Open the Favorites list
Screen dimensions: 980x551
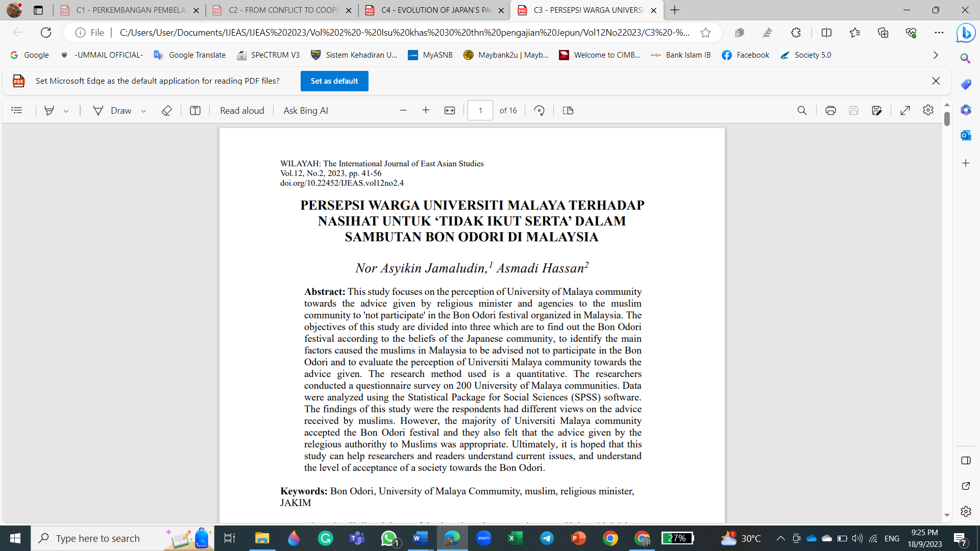point(855,33)
